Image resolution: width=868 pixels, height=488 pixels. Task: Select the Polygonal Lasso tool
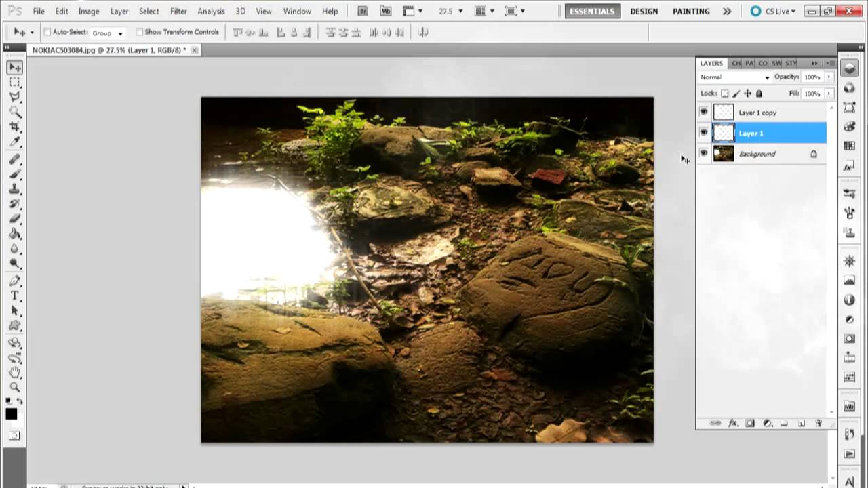click(x=15, y=97)
